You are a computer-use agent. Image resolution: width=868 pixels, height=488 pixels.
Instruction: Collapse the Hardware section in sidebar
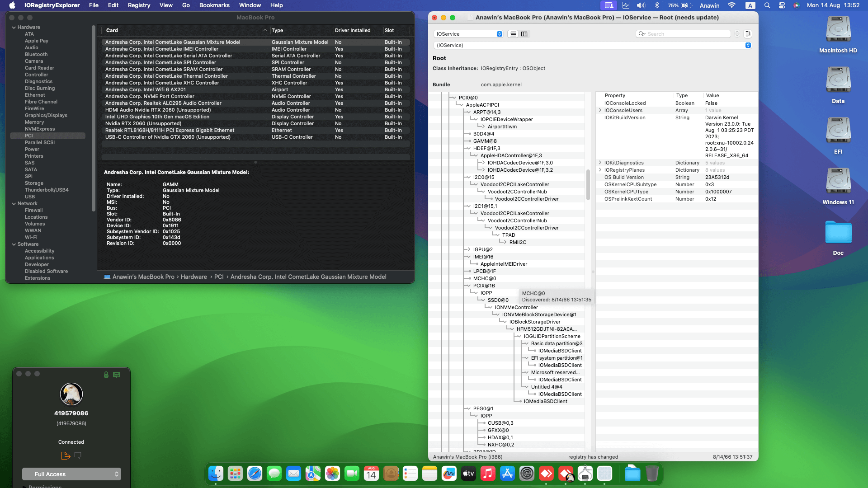(14, 28)
